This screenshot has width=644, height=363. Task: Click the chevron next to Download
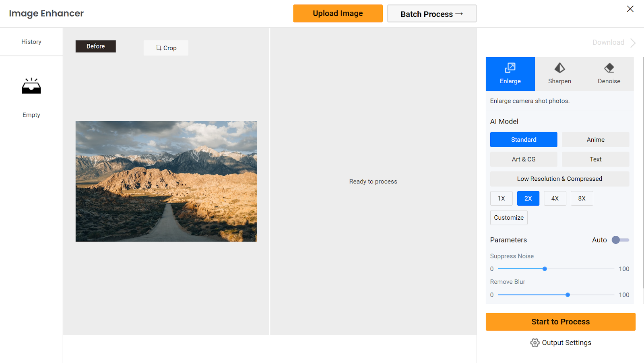click(x=633, y=43)
